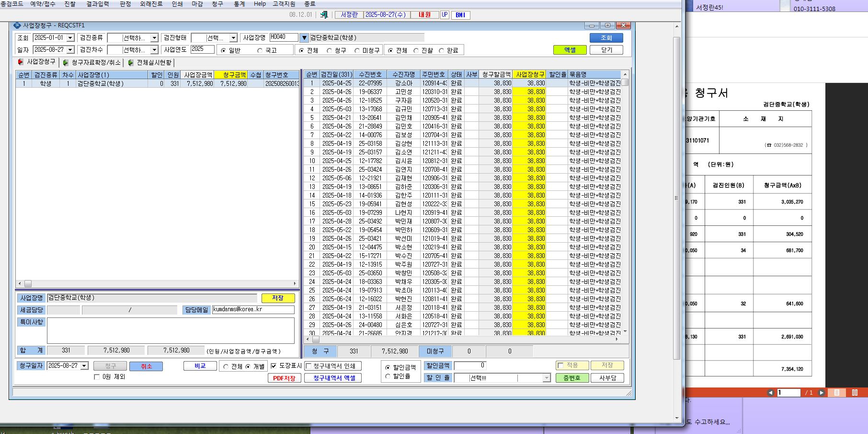Click the UP indicator in status bar
Screen dimensions: 868x434
click(x=445, y=15)
